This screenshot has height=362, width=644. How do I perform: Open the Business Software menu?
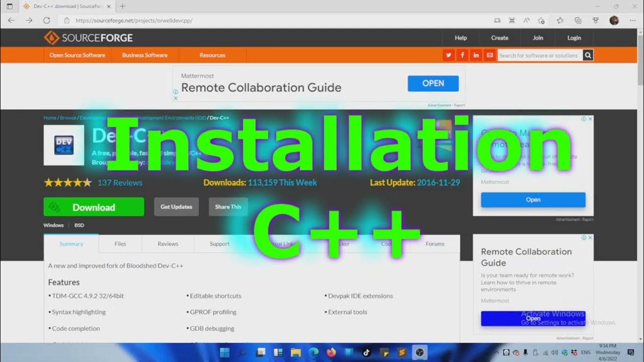(x=144, y=55)
